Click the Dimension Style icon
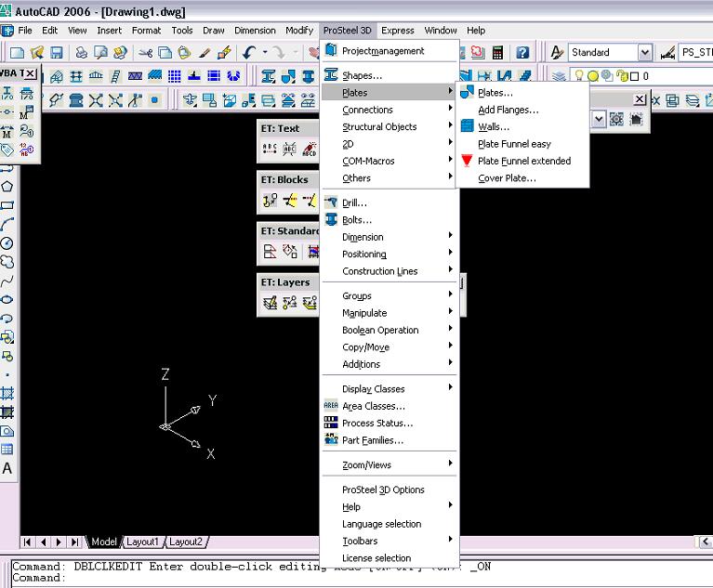This screenshot has height=588, width=713. pyautogui.click(x=667, y=53)
